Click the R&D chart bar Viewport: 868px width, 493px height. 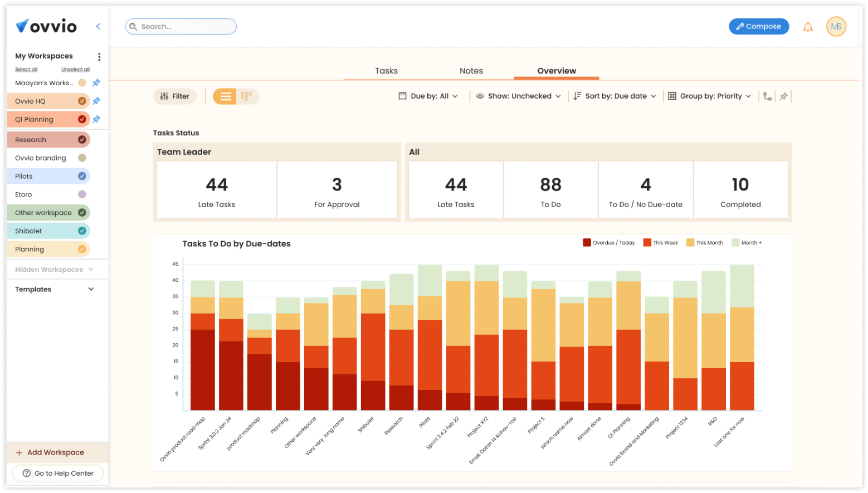click(x=714, y=340)
